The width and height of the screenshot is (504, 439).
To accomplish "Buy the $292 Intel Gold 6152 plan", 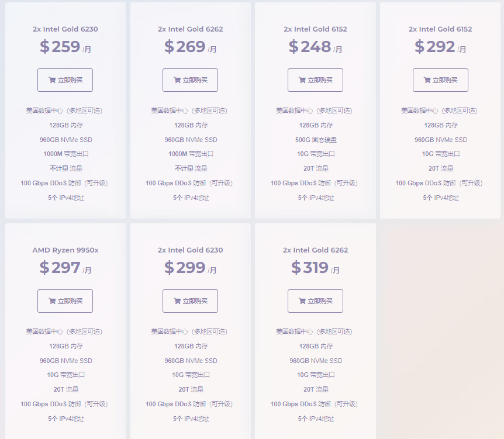I will (x=440, y=80).
